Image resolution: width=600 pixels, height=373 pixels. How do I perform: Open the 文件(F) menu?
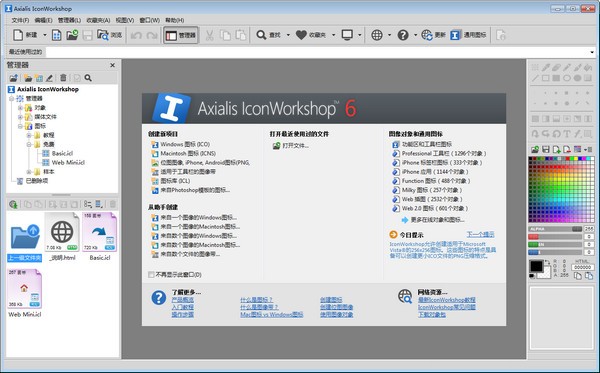click(x=20, y=20)
